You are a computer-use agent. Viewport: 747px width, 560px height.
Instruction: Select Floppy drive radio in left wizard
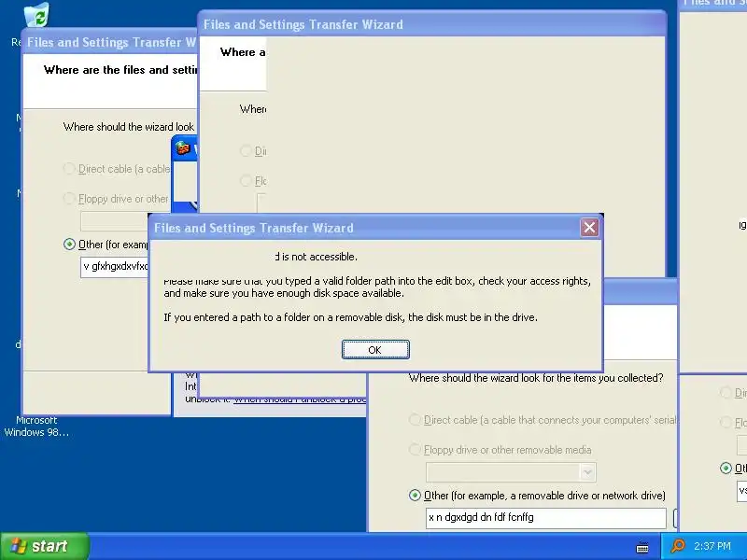click(69, 198)
